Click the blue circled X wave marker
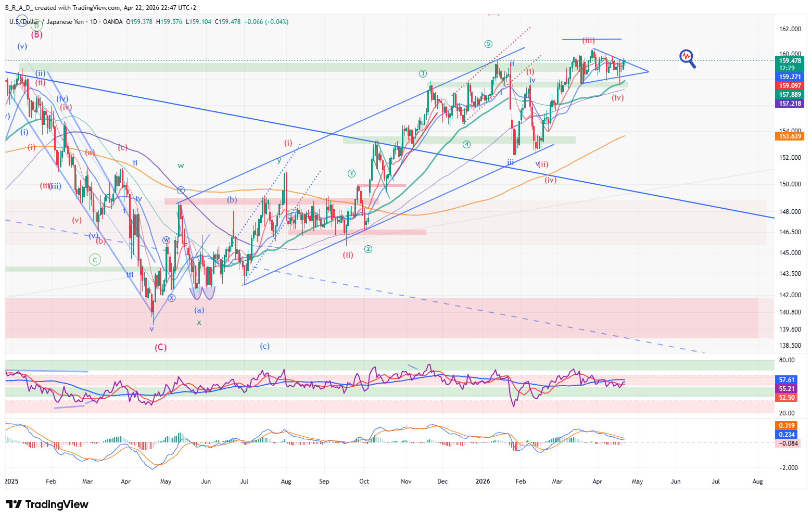This screenshot has height=520, width=812. 171,298
